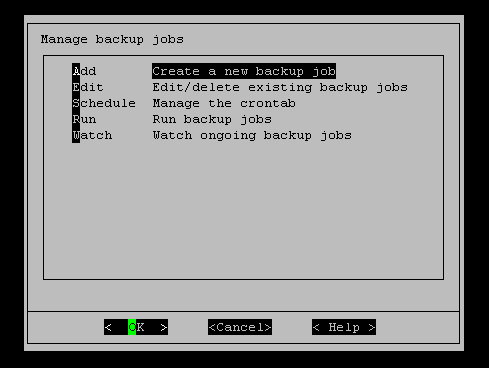Click the OK button
The height and width of the screenshot is (368, 489).
(136, 327)
